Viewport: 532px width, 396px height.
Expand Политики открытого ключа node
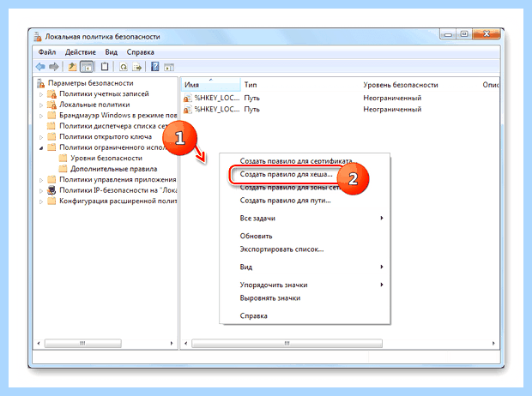click(x=41, y=137)
